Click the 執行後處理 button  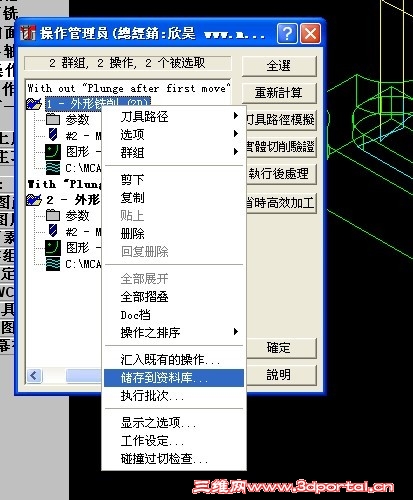(x=281, y=174)
